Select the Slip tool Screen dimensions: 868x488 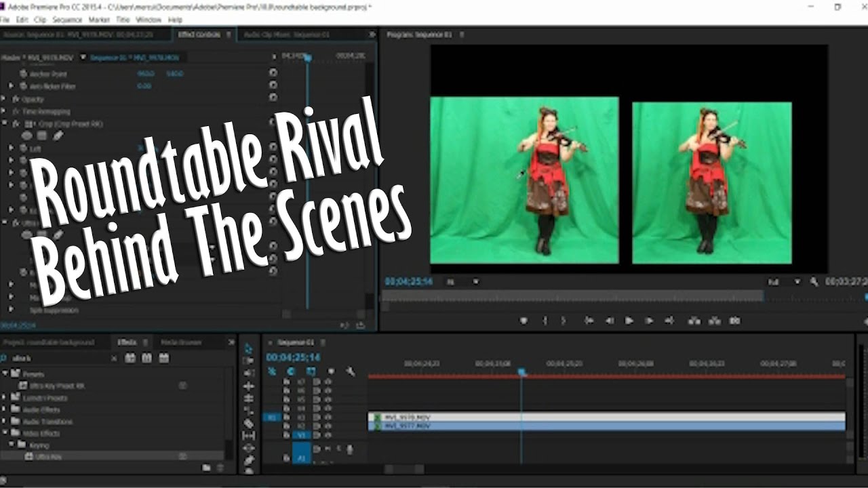248,435
